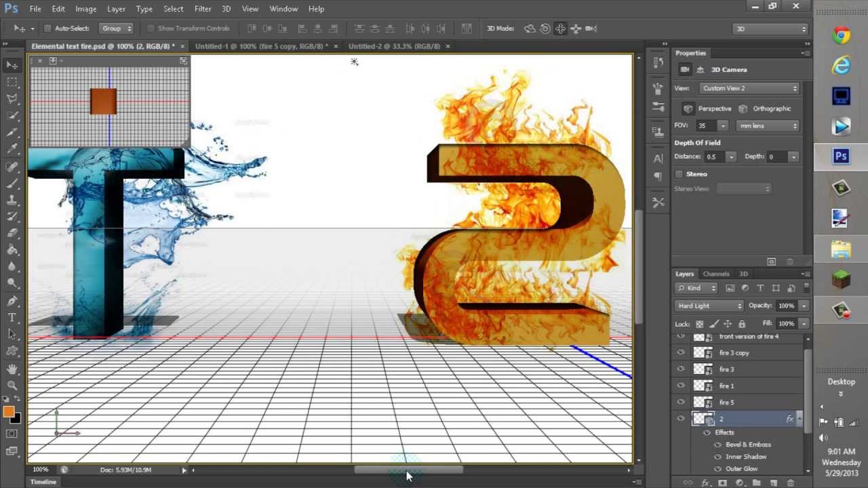Select the Eyedropper tool
This screenshot has width=868, height=488.
[12, 149]
